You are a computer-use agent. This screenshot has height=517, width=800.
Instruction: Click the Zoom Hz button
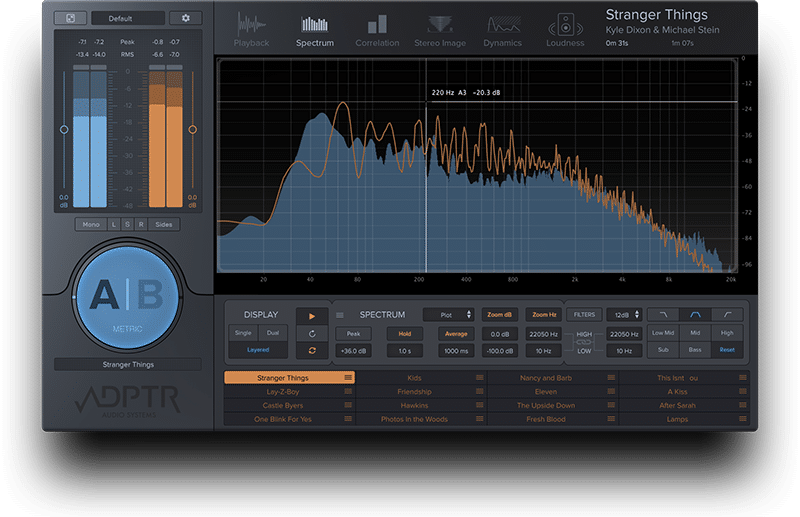pyautogui.click(x=544, y=315)
